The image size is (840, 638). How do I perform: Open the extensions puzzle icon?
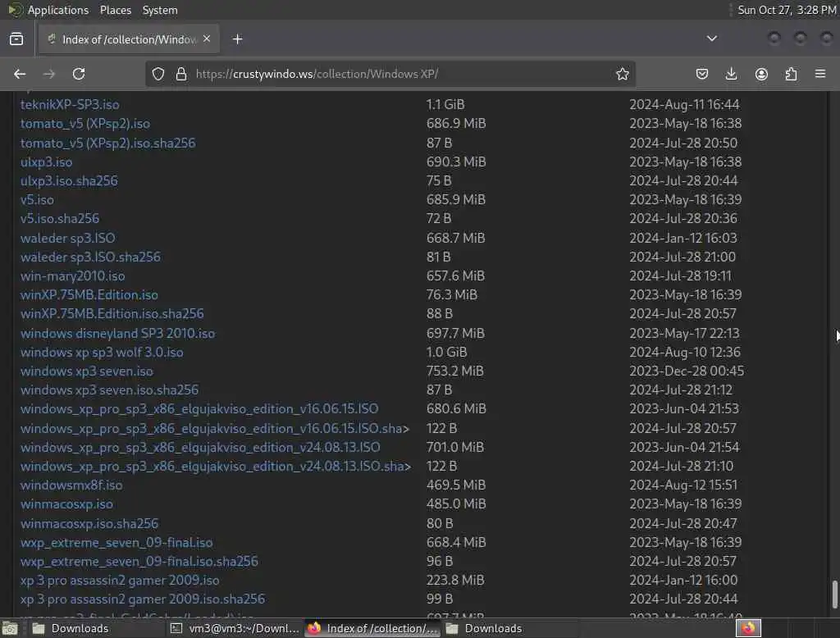point(791,74)
